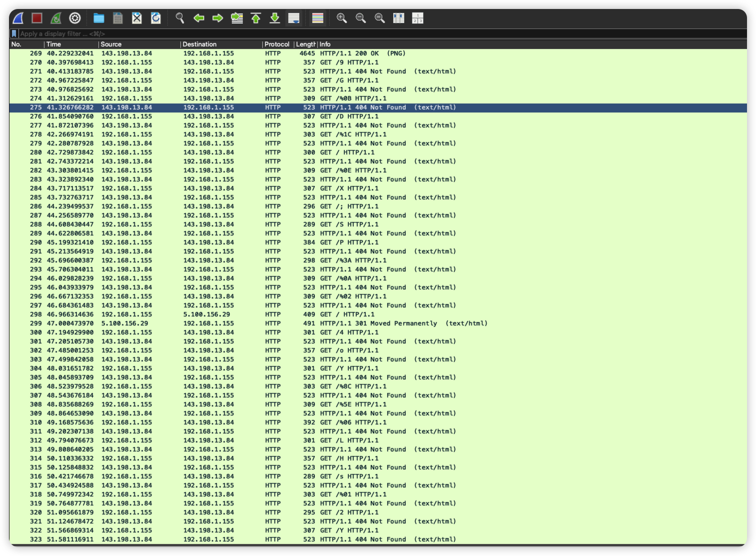Select packet 272 'GET /G HTTP/1.1'
Screen dimensions: 756x556
tap(378, 80)
